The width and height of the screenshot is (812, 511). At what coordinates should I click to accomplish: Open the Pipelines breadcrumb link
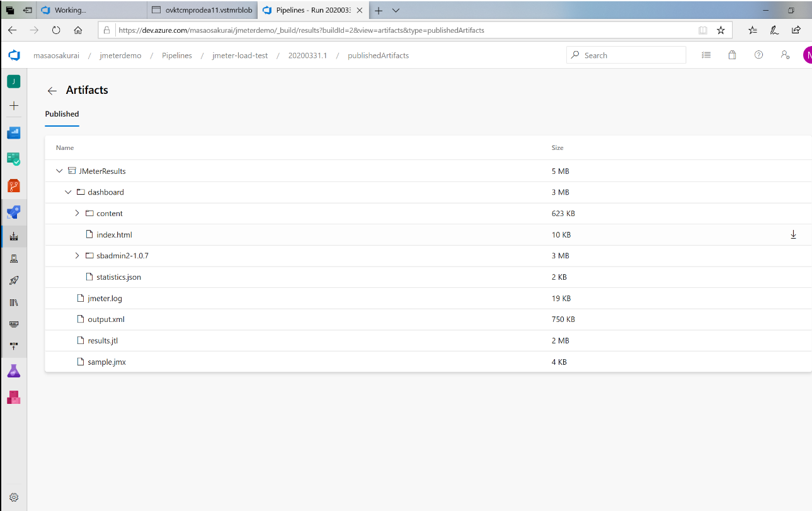pos(176,55)
